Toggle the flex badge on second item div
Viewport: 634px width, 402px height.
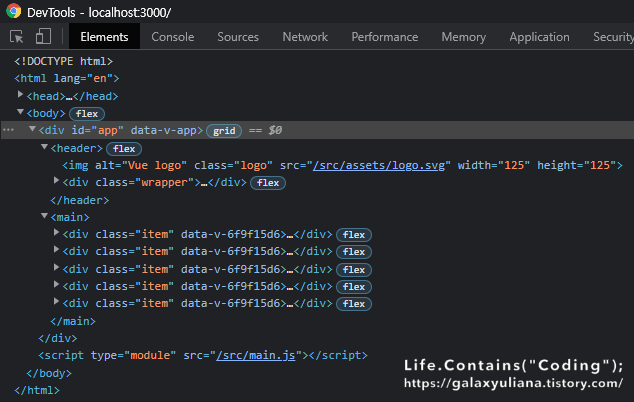pyautogui.click(x=354, y=252)
